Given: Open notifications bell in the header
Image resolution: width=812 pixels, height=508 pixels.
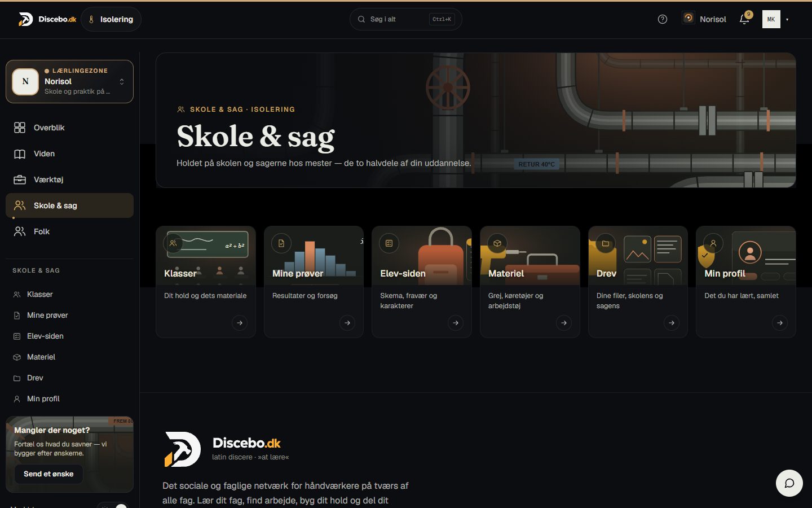Looking at the screenshot, I should [x=744, y=19].
